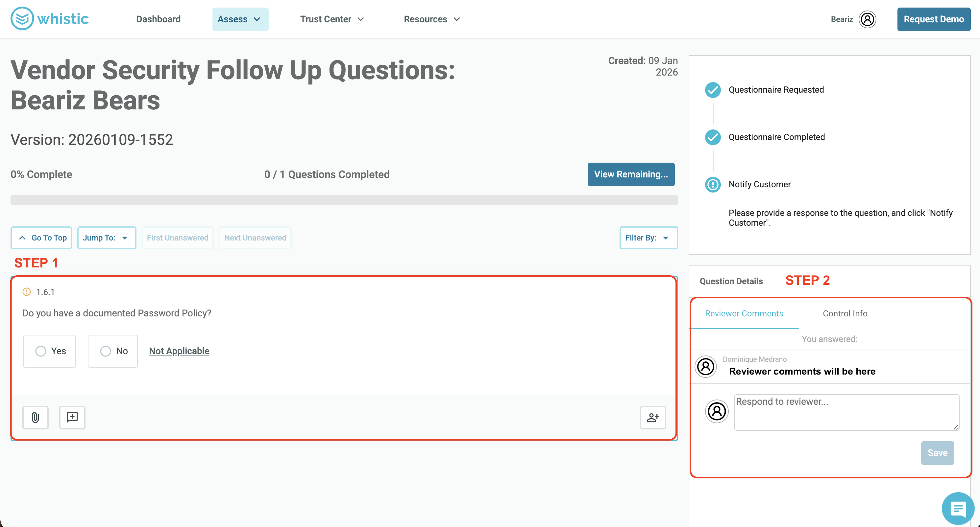Open the chat support bubble
Screen dimensions: 980x527
(958, 508)
